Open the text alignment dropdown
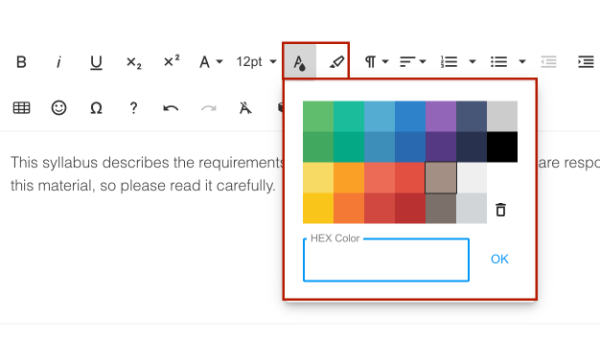Screen dimensions: 600x361 coord(413,62)
